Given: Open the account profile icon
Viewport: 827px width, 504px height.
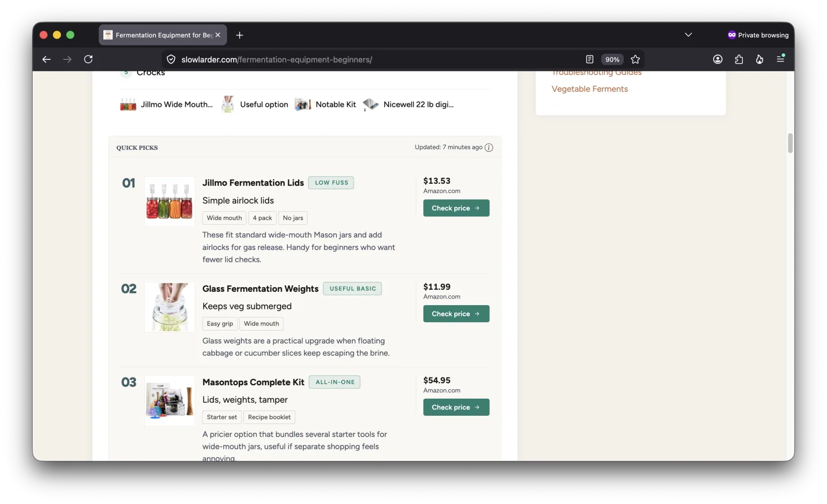Looking at the screenshot, I should 717,59.
